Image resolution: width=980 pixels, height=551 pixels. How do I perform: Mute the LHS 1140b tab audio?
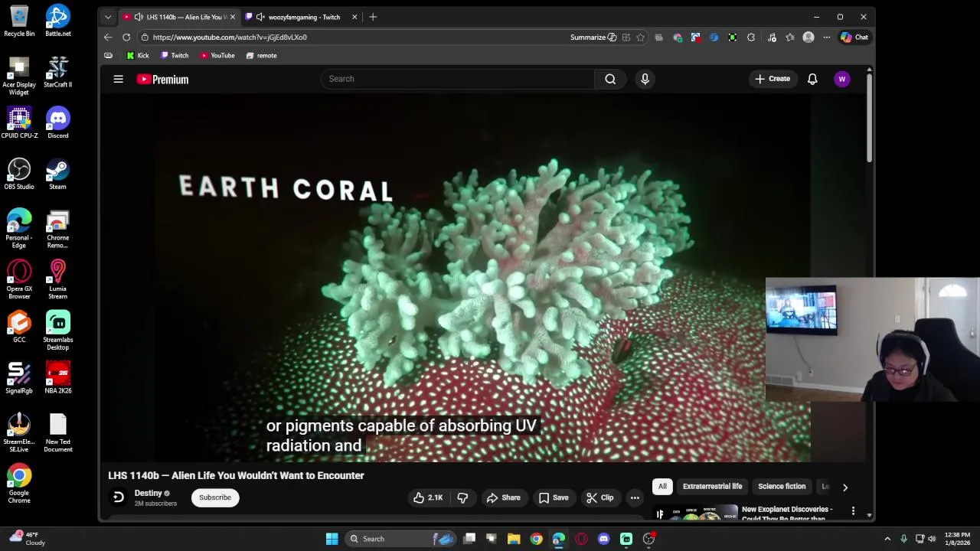(x=139, y=17)
